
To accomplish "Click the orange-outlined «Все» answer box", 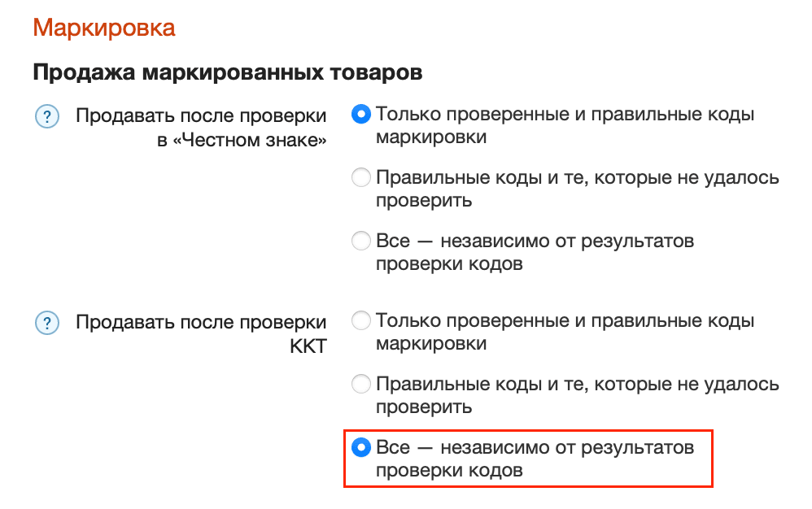I will pyautogui.click(x=529, y=457).
